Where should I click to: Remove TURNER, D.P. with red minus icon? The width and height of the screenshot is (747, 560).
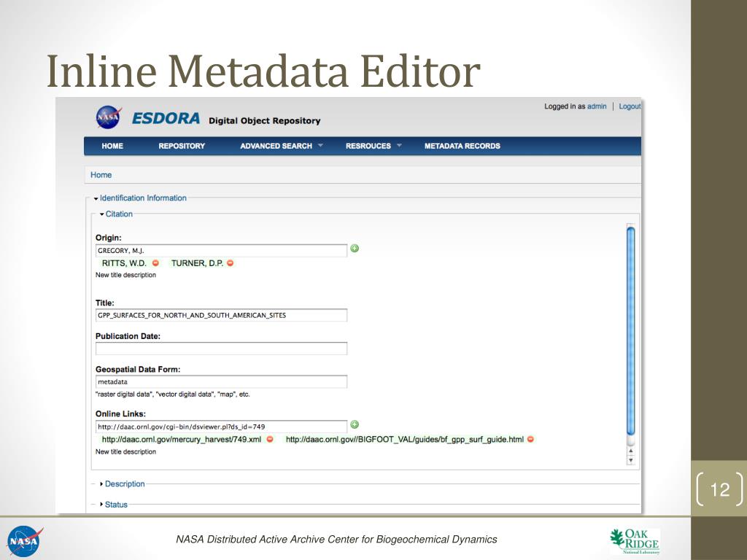point(230,262)
